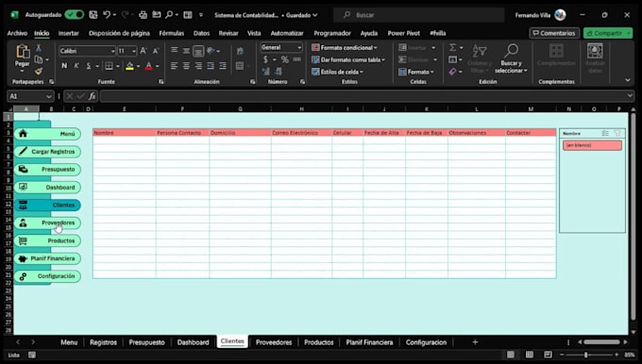
Task: Open the Formato cells dropdown
Action: [416, 72]
